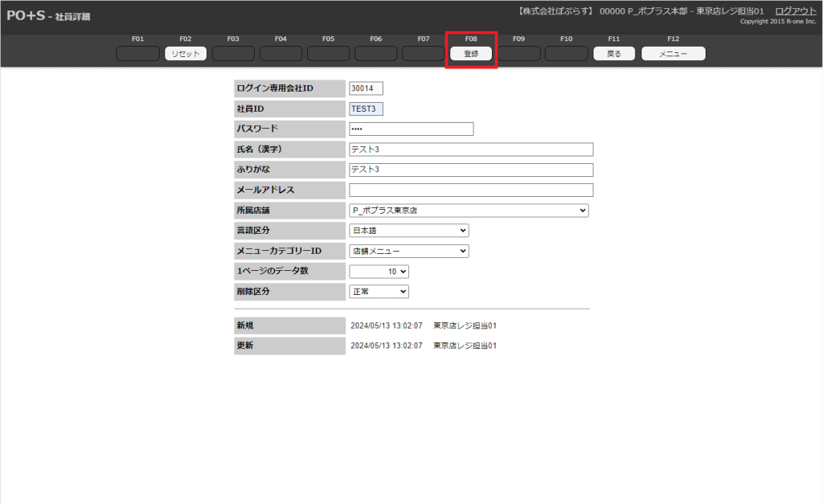Screen dimensions: 823x504
Task: Click the empty F10 function button
Action: click(566, 54)
